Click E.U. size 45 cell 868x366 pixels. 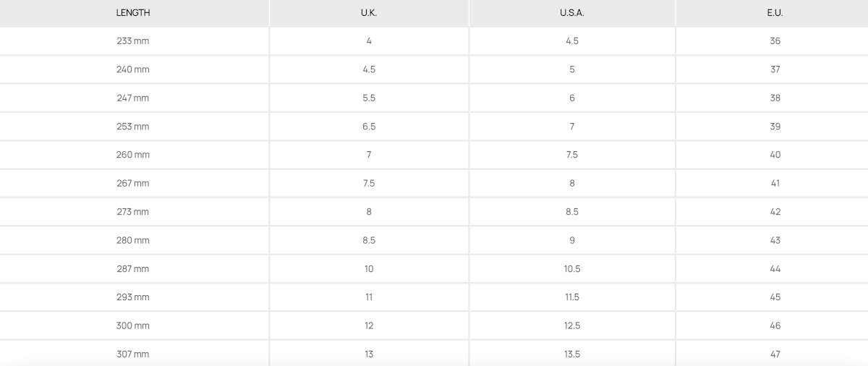pyautogui.click(x=775, y=297)
